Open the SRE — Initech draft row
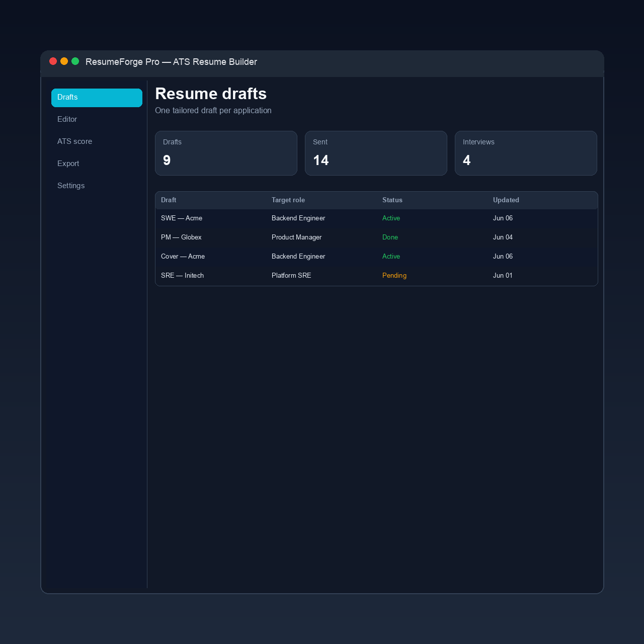 [x=376, y=276]
